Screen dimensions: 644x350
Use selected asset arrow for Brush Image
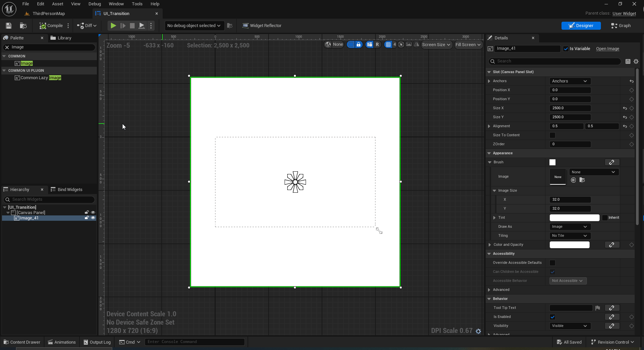[574, 180]
